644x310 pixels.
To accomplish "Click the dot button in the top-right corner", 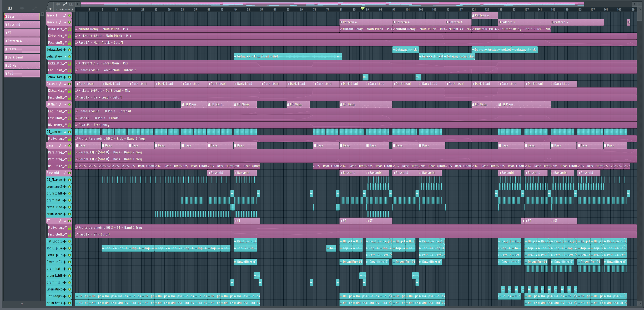I will click(x=640, y=4).
